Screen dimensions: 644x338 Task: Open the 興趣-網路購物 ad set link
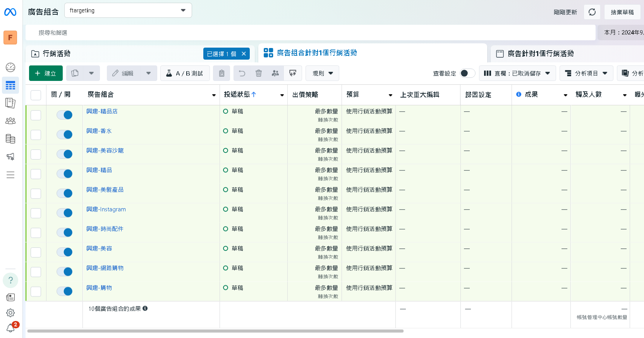click(x=105, y=268)
